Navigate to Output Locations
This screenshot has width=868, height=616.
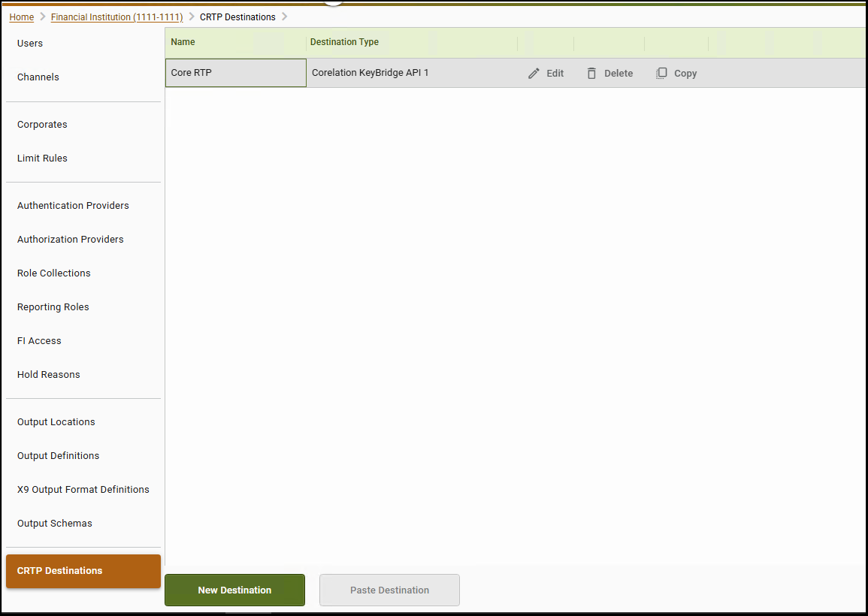[x=56, y=422]
